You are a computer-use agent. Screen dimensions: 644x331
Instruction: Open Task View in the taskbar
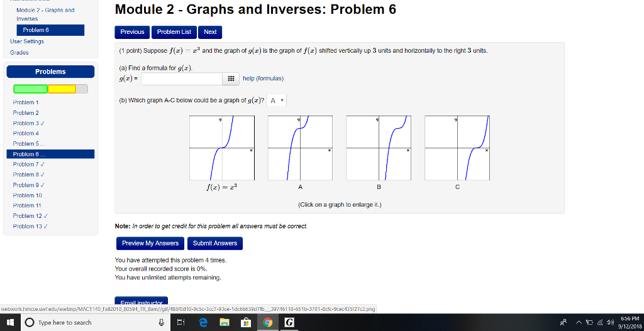point(181,322)
